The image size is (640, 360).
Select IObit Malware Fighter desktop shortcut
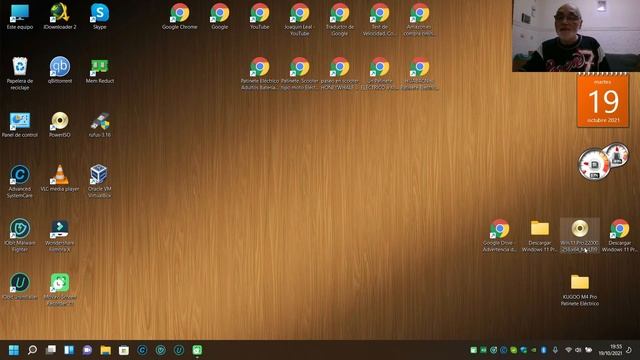pyautogui.click(x=20, y=236)
